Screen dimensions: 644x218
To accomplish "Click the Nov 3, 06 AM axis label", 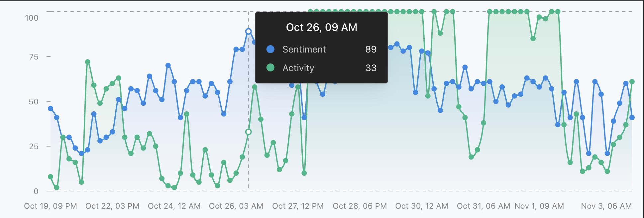I will (x=606, y=206).
